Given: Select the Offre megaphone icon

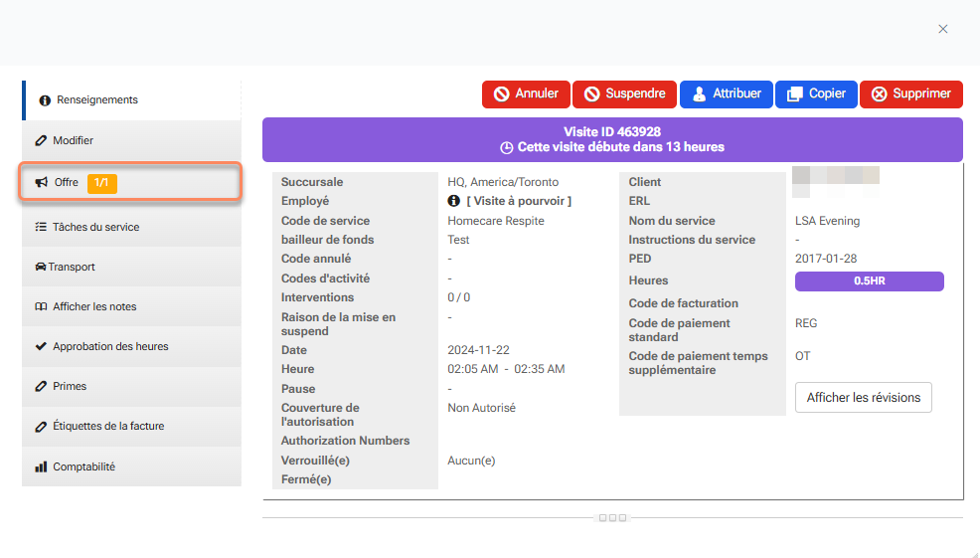Looking at the screenshot, I should 42,183.
